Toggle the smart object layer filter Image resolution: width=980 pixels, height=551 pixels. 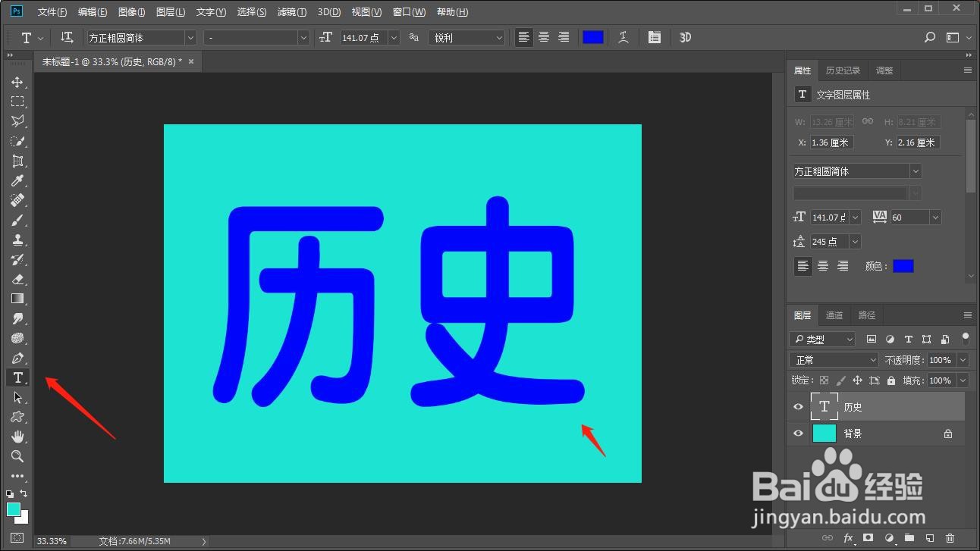pos(944,339)
